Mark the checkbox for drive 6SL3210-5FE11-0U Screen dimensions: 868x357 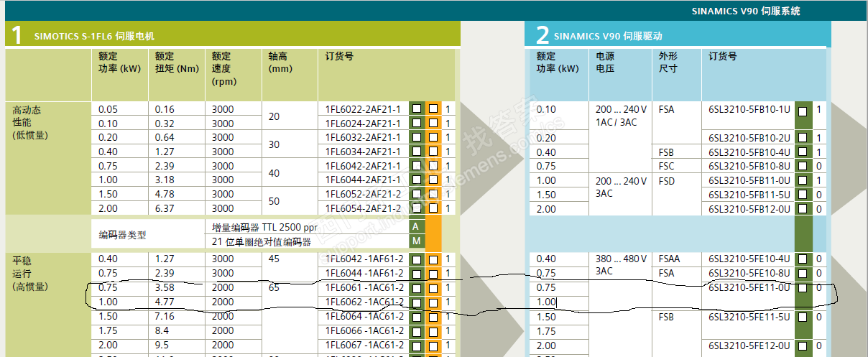pyautogui.click(x=803, y=288)
